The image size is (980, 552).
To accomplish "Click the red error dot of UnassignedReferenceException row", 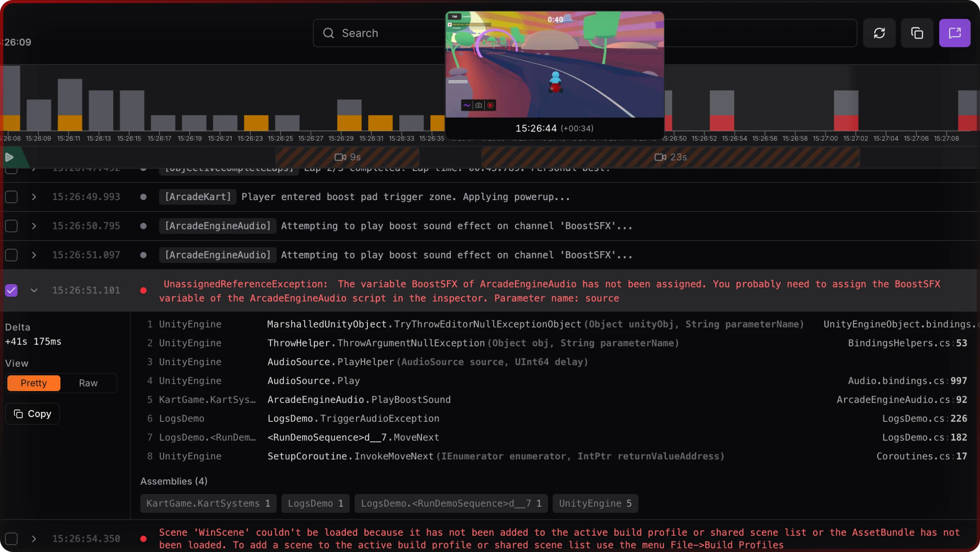I will coord(143,290).
